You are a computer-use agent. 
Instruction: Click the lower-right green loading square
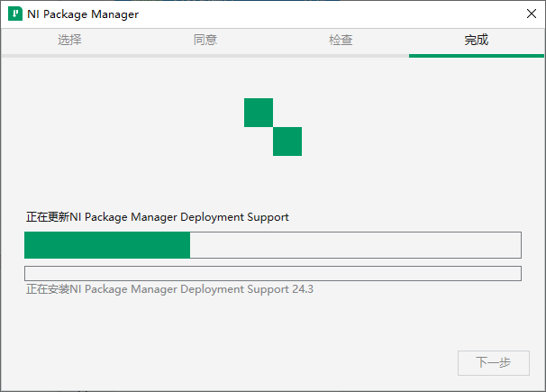[287, 141]
